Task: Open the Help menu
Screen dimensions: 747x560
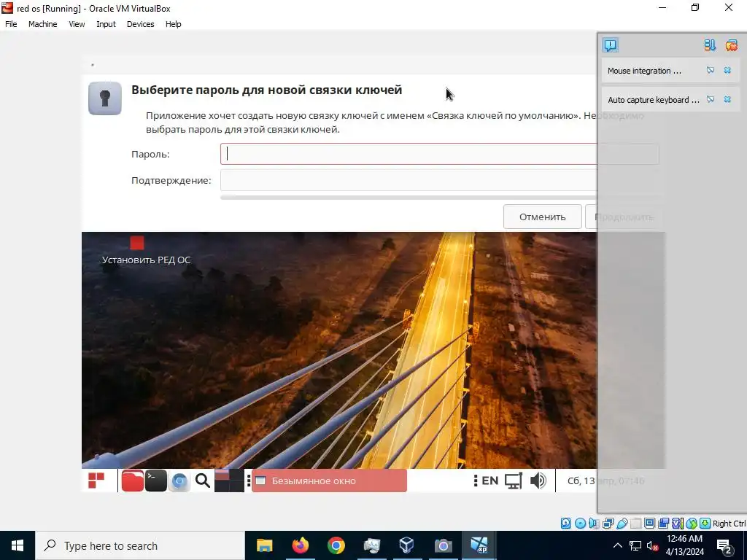Action: (x=174, y=24)
